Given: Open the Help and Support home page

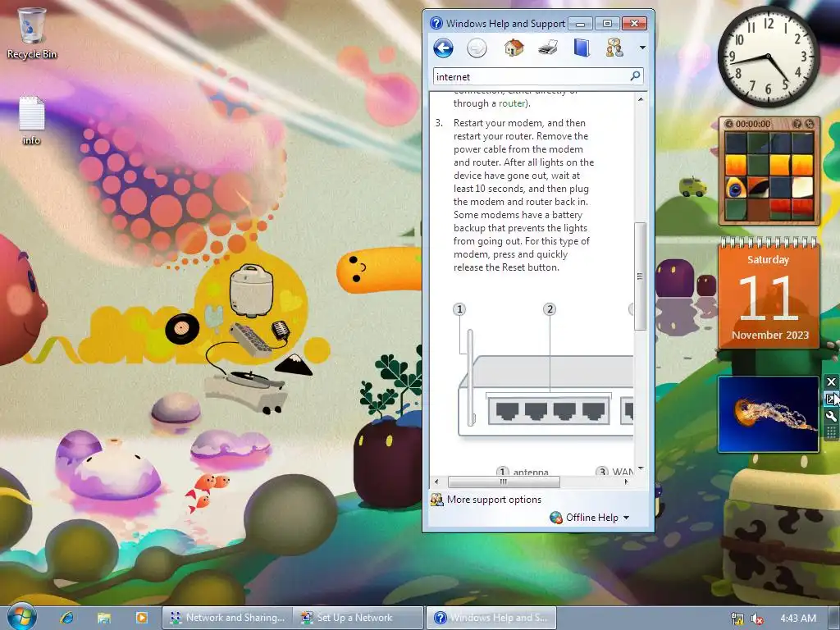Looking at the screenshot, I should [514, 48].
